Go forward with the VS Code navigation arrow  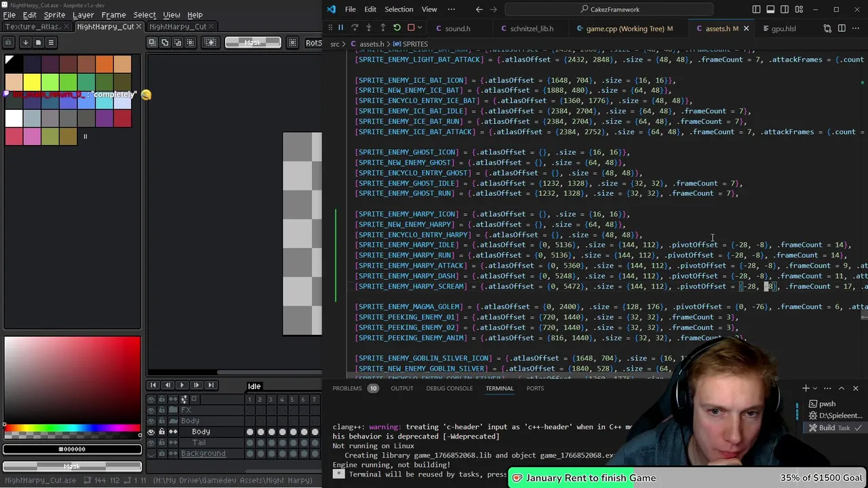coord(494,9)
